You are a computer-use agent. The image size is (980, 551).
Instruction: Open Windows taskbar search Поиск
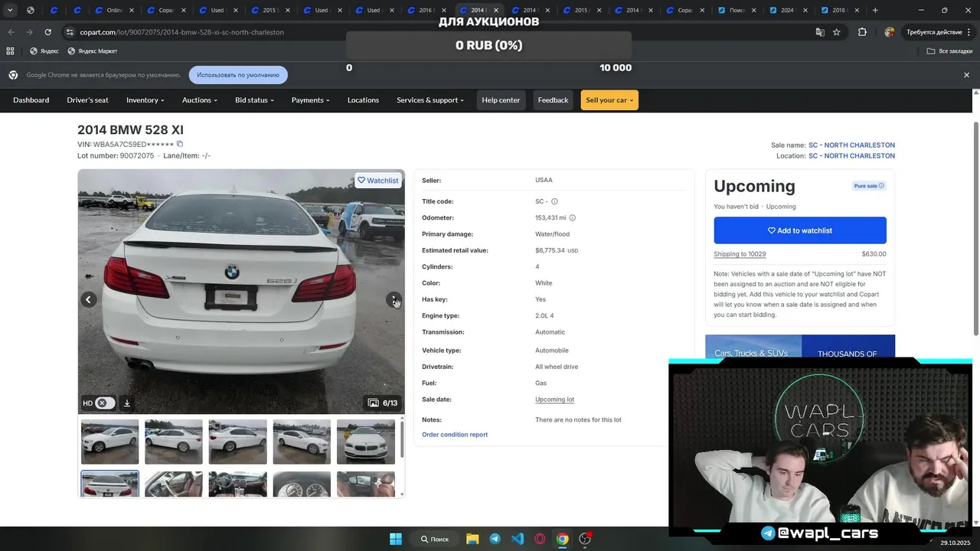[435, 539]
